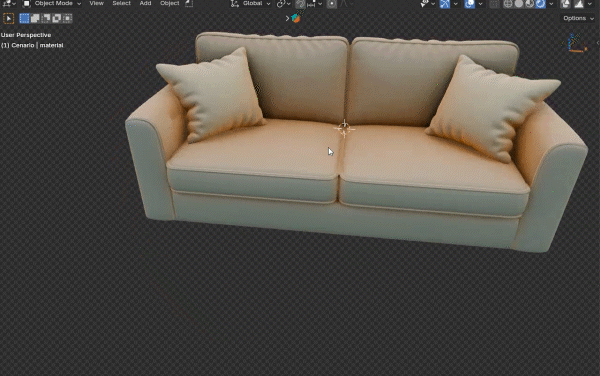Open the Select menu
The image size is (600, 376).
tap(121, 3)
